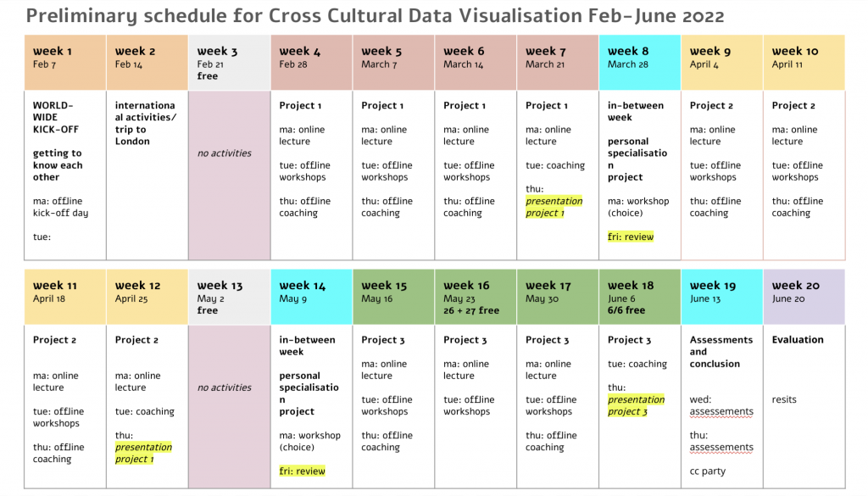The width and height of the screenshot is (868, 496).
Task: Click the 'Evaluation' heading in week 20
Action: click(x=798, y=340)
